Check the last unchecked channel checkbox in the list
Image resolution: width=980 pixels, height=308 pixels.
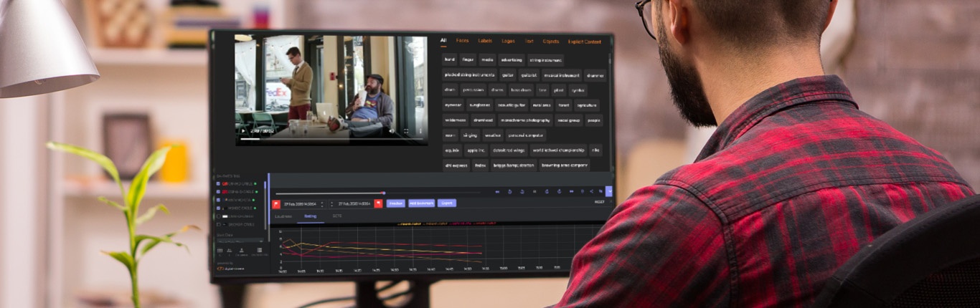tap(218, 225)
